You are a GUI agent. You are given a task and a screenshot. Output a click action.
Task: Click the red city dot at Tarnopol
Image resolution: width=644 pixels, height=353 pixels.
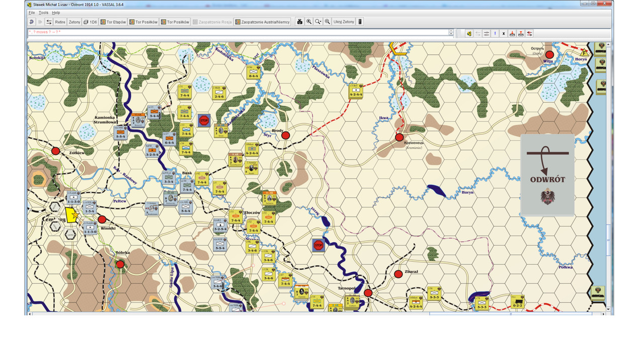[x=368, y=293]
